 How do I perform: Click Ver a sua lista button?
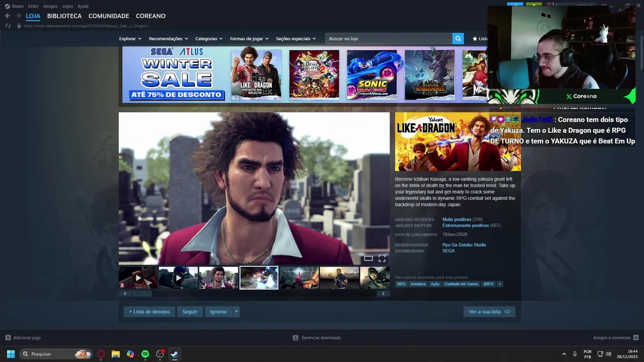click(x=489, y=312)
